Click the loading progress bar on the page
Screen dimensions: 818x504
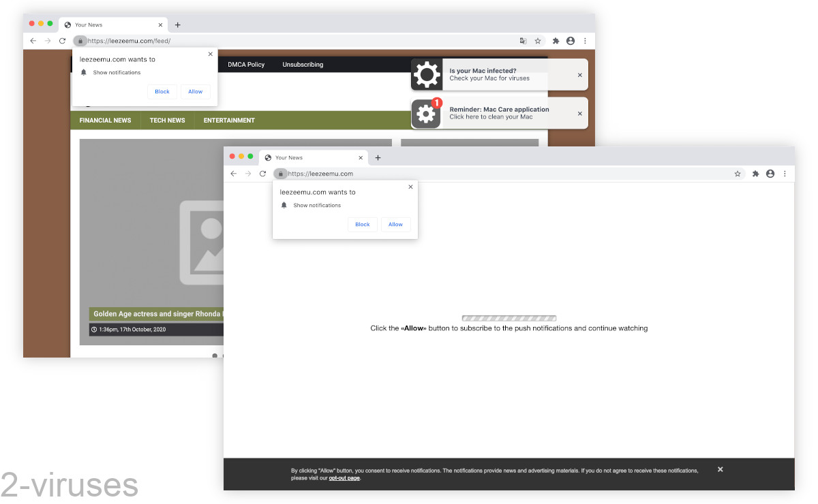point(509,318)
